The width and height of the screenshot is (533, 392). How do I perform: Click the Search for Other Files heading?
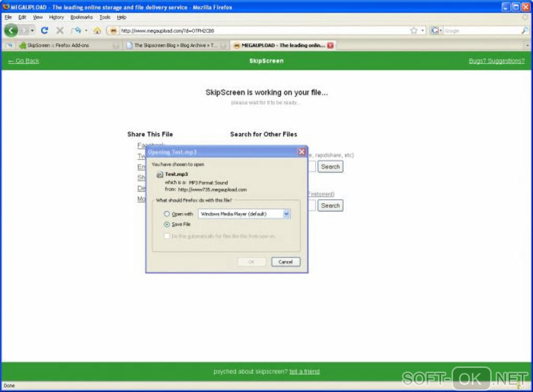(x=263, y=134)
